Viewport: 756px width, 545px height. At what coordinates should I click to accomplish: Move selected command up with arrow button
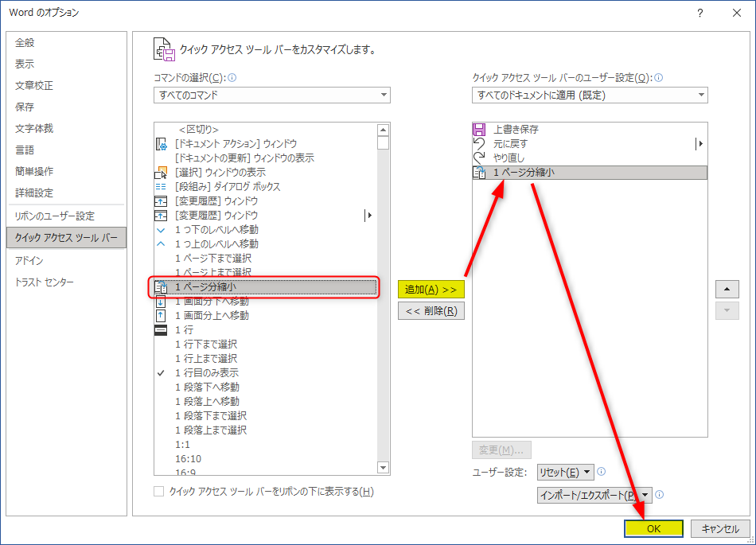tap(727, 289)
